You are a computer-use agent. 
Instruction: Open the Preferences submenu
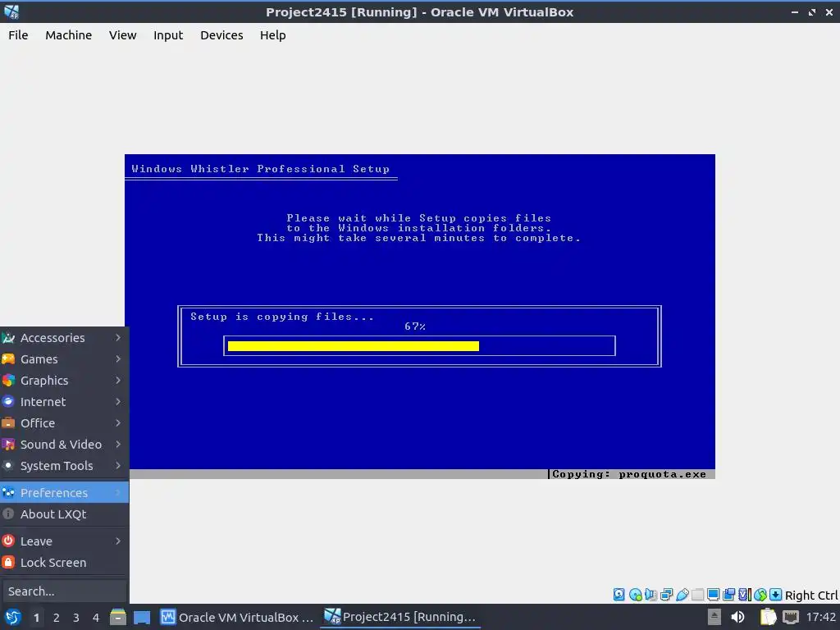click(x=64, y=493)
